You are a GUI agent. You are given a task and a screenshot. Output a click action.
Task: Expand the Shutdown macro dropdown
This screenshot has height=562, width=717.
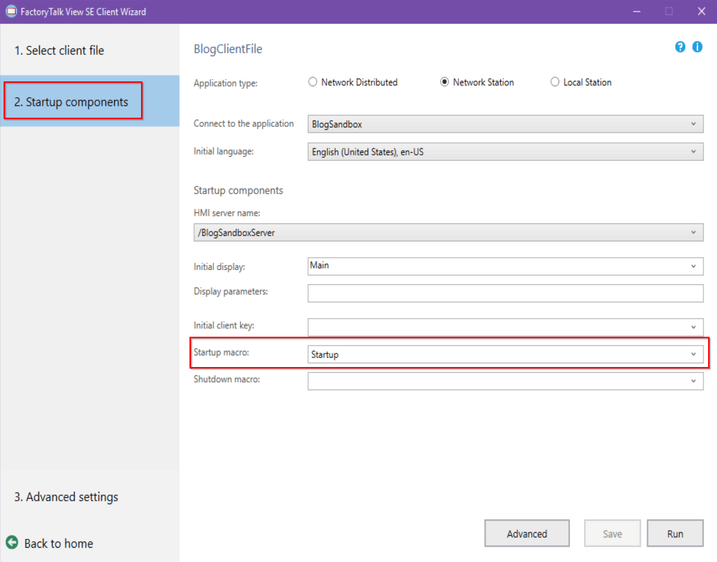(694, 381)
